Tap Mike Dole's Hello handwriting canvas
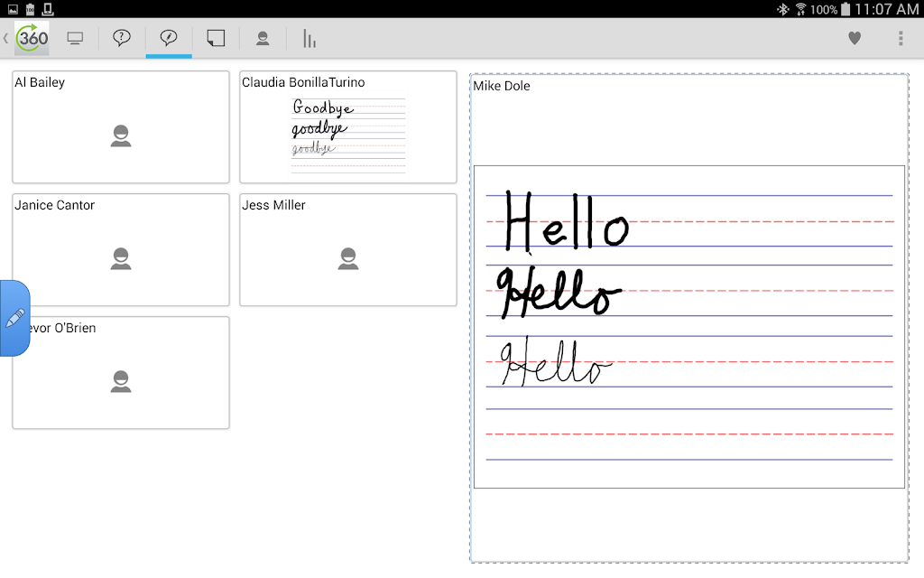The image size is (924, 578). [688, 327]
